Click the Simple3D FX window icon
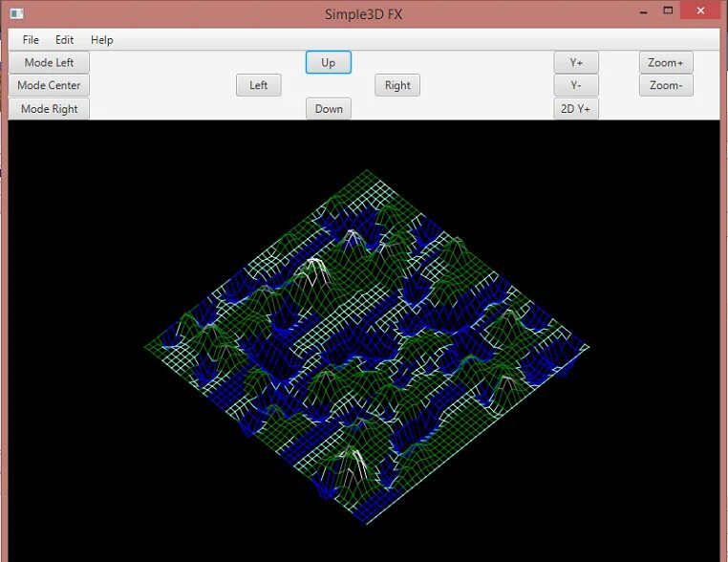This screenshot has height=562, width=728. coord(16,13)
